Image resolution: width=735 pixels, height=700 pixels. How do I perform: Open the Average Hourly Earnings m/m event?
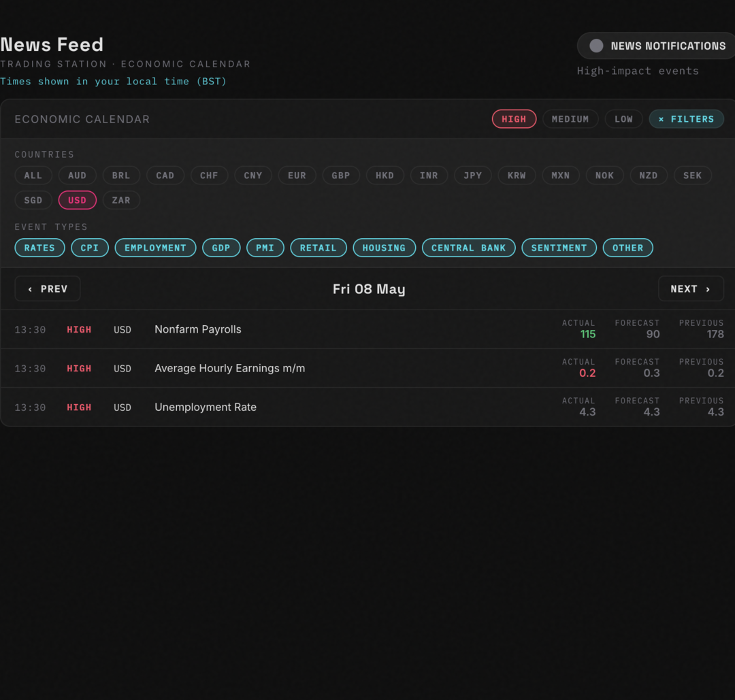[x=369, y=368]
